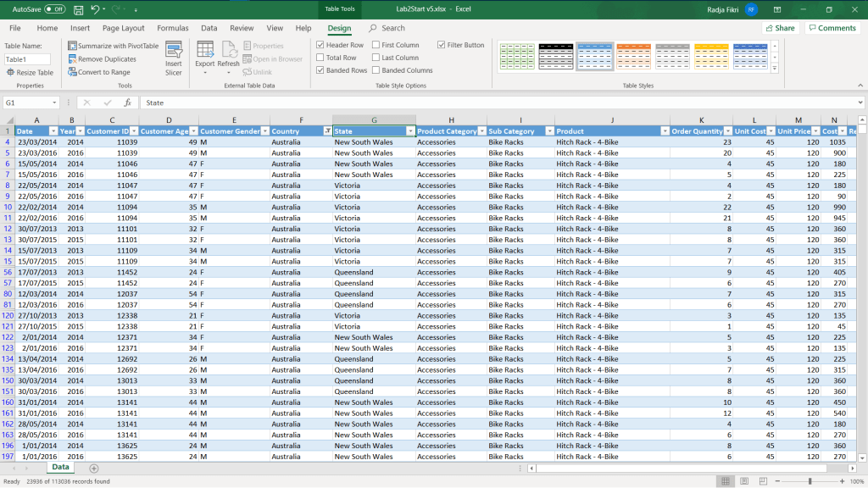The image size is (868, 488).
Task: Switch to the Page Layout tab
Action: point(123,28)
